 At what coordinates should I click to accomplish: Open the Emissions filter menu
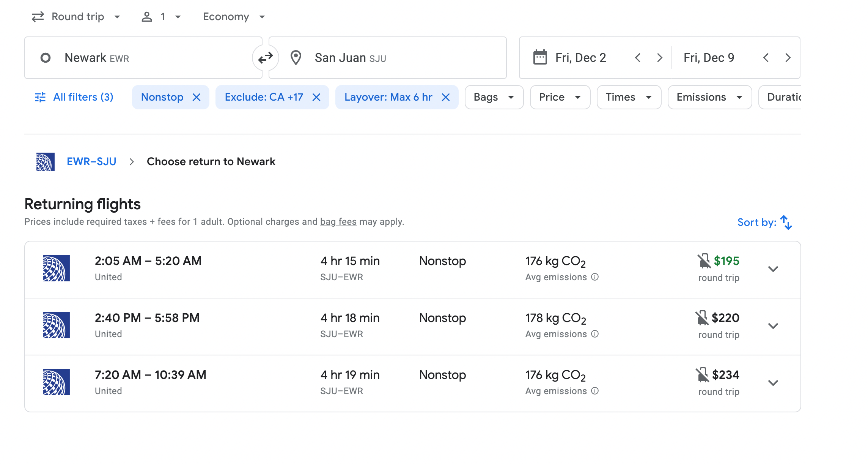click(x=709, y=97)
